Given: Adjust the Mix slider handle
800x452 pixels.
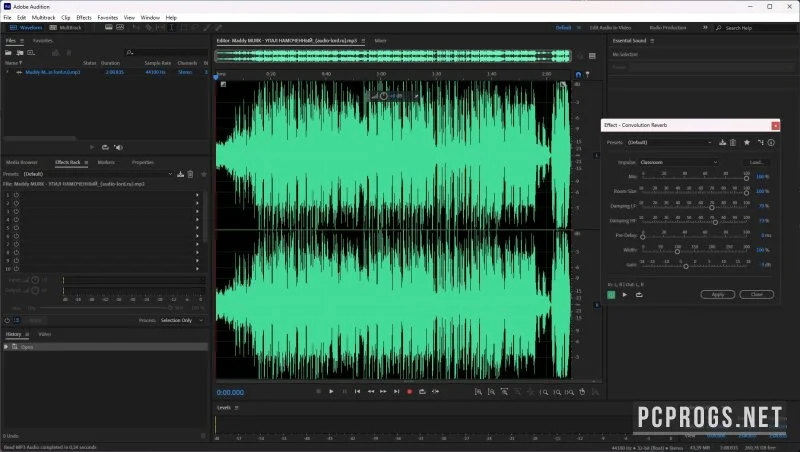Looking at the screenshot, I should 746,179.
